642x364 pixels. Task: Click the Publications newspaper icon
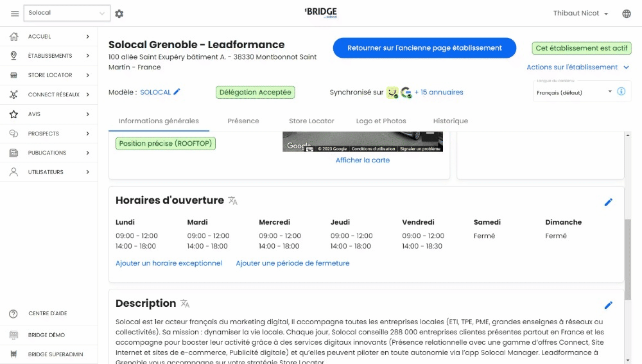[x=13, y=153]
